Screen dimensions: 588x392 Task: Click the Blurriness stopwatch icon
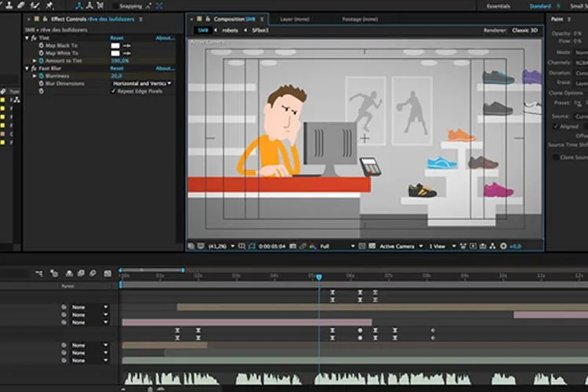[x=42, y=76]
